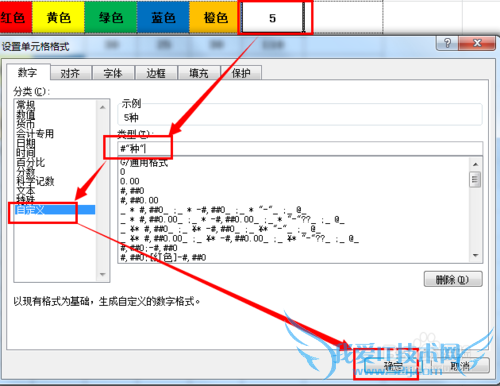The image size is (500, 386).
Task: Select the cell containing 5
Action: pos(273,17)
